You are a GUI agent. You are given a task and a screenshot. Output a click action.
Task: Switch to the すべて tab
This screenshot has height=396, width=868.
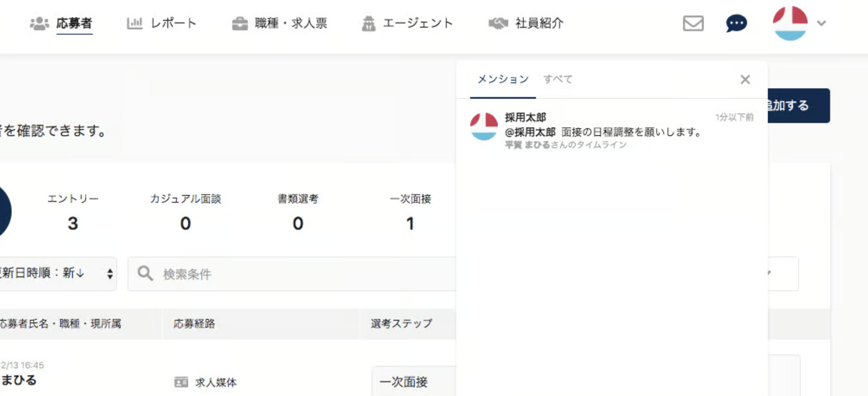tap(558, 80)
